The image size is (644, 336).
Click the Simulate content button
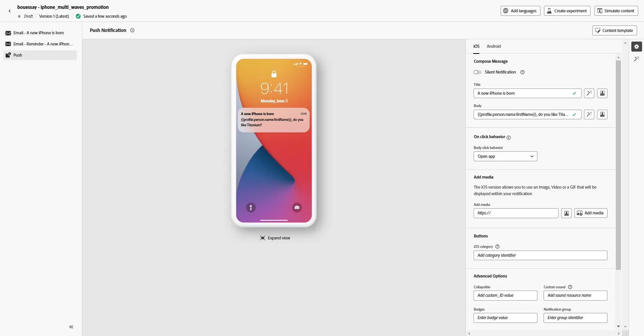pos(616,11)
